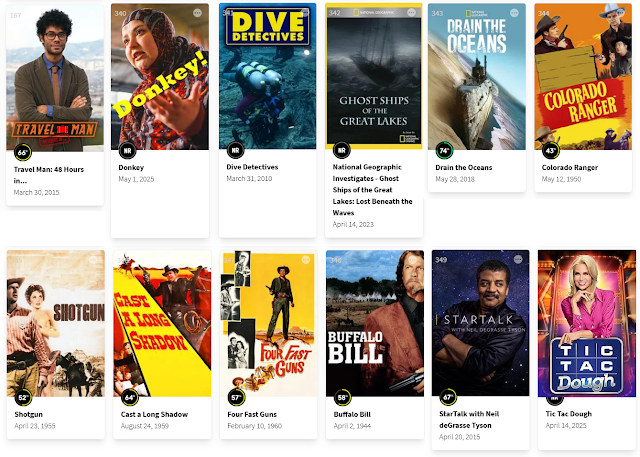The width and height of the screenshot is (640, 457).
Task: Click the 66% score badge on Travel Man
Action: pos(22,153)
